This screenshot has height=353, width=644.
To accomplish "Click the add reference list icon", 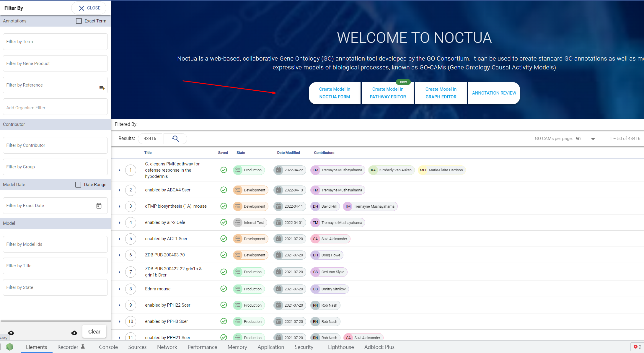I will pos(102,88).
